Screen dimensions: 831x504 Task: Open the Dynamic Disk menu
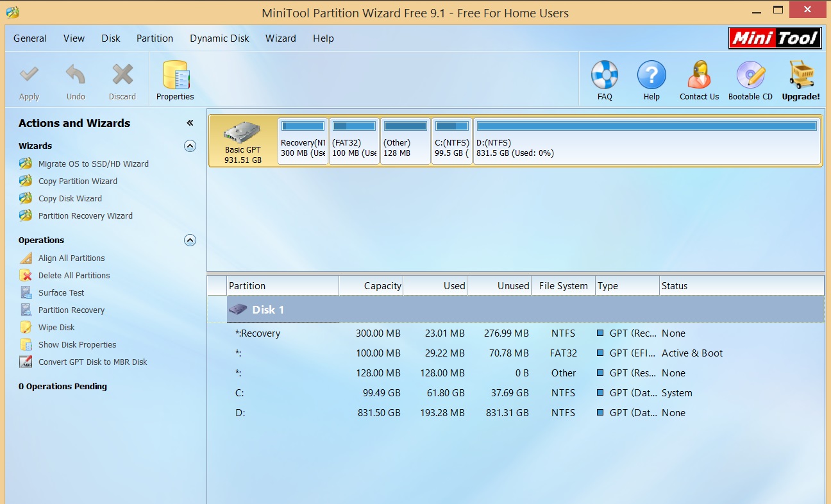(219, 38)
